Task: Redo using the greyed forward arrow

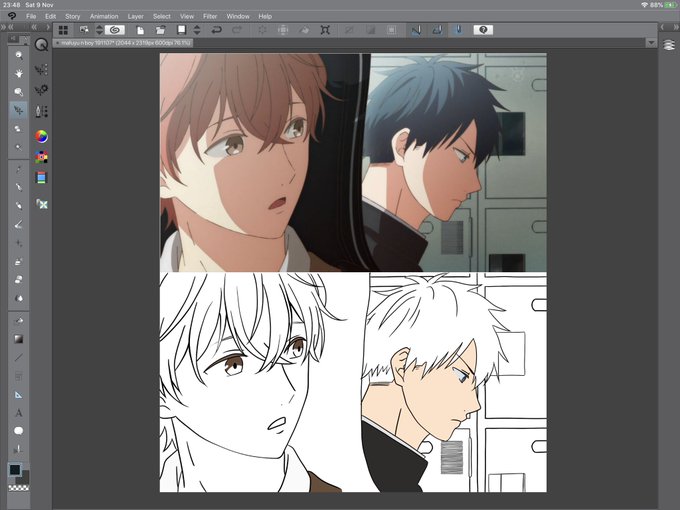Action: [237, 30]
